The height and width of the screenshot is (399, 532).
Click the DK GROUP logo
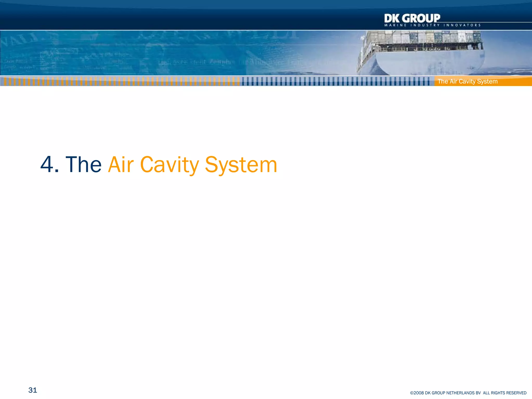tap(412, 18)
